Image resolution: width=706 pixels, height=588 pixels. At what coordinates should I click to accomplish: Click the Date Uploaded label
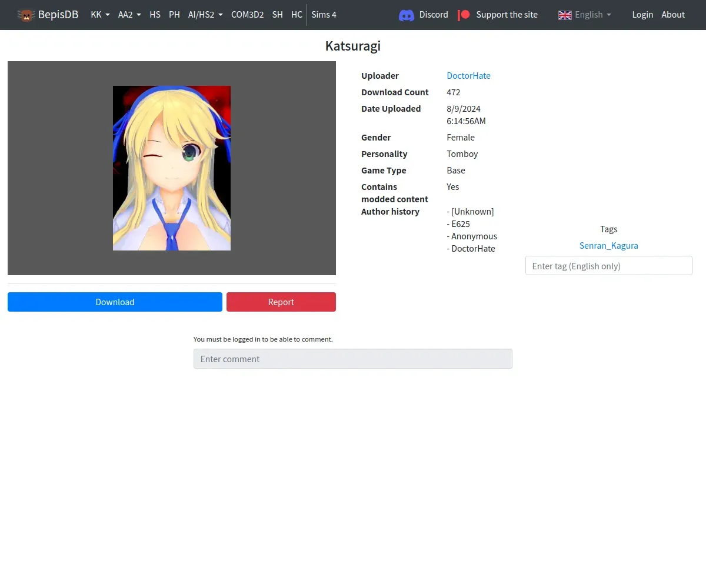coord(391,109)
